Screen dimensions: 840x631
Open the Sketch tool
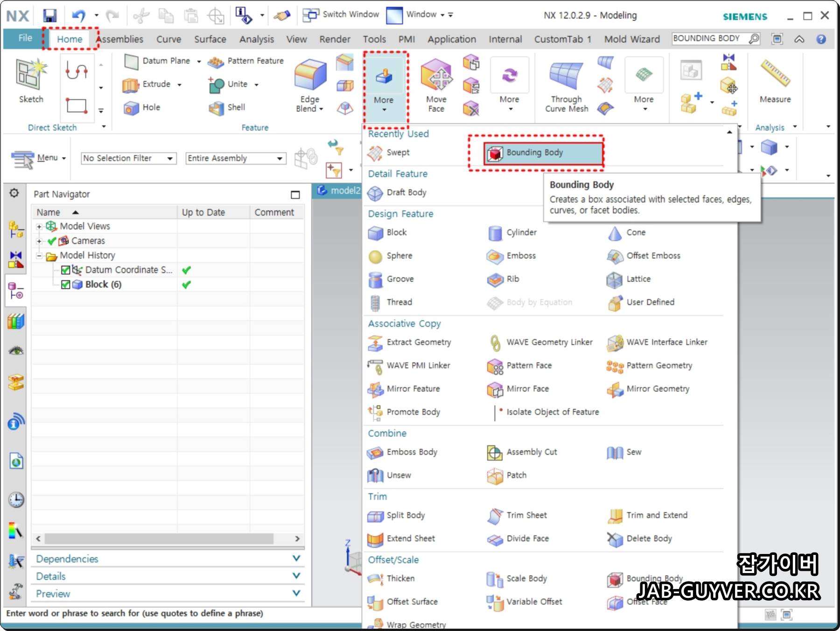31,80
